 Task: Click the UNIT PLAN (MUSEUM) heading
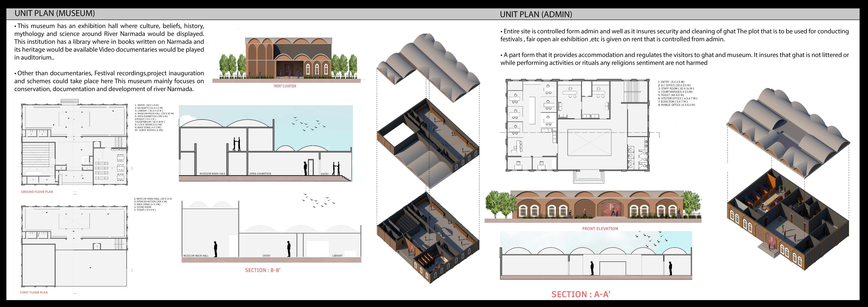click(x=55, y=13)
